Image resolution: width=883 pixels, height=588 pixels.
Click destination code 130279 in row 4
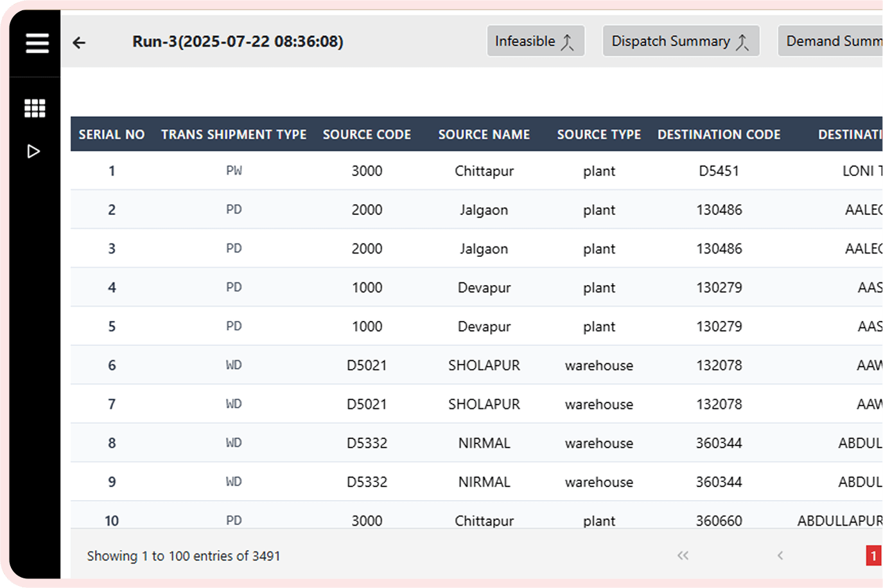click(x=719, y=288)
